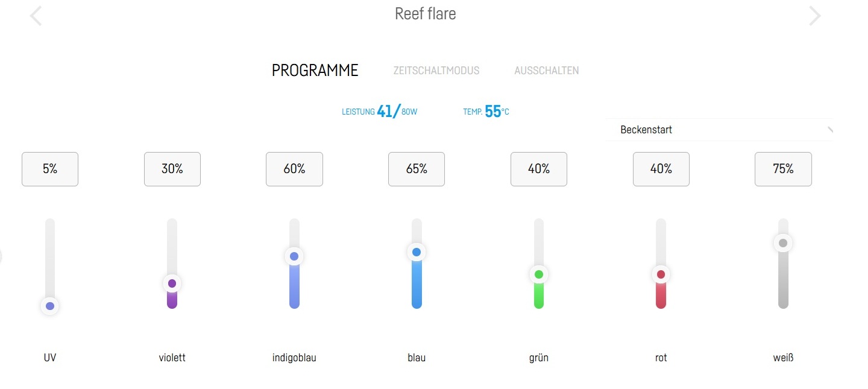Image resolution: width=868 pixels, height=389 pixels.
Task: Click the UV slider handle
Action: [x=50, y=306]
